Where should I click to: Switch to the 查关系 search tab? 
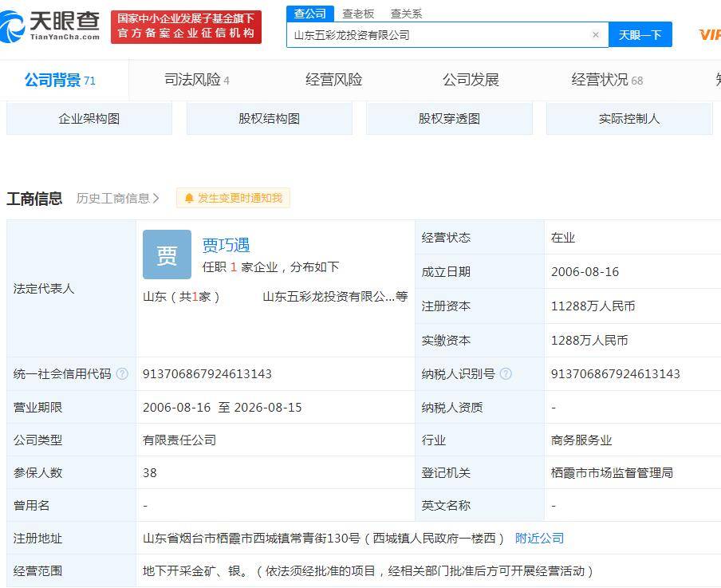point(407,14)
